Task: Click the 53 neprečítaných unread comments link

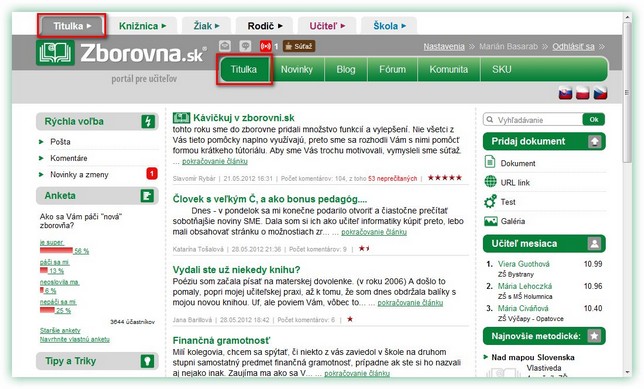Action: 392,178
